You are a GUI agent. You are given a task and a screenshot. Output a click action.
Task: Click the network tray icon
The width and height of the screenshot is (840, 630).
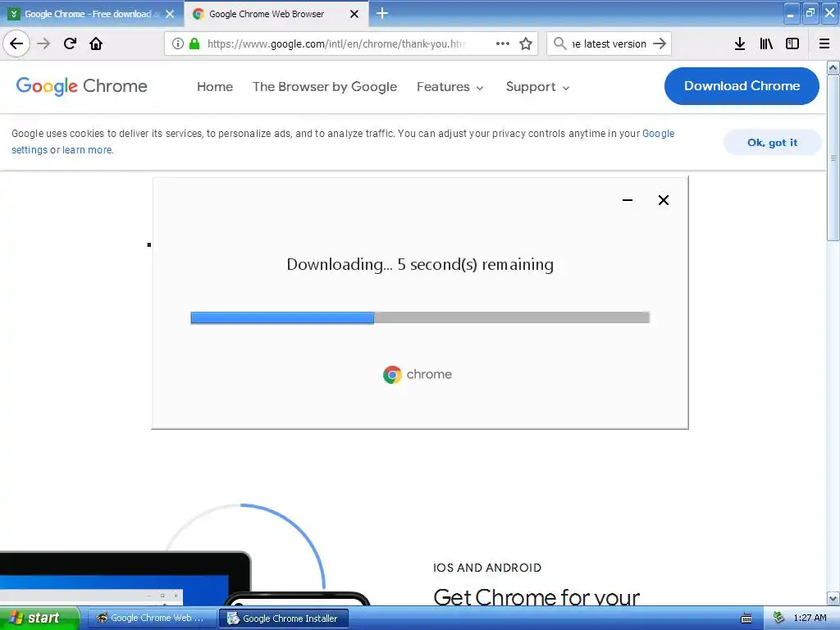778,618
